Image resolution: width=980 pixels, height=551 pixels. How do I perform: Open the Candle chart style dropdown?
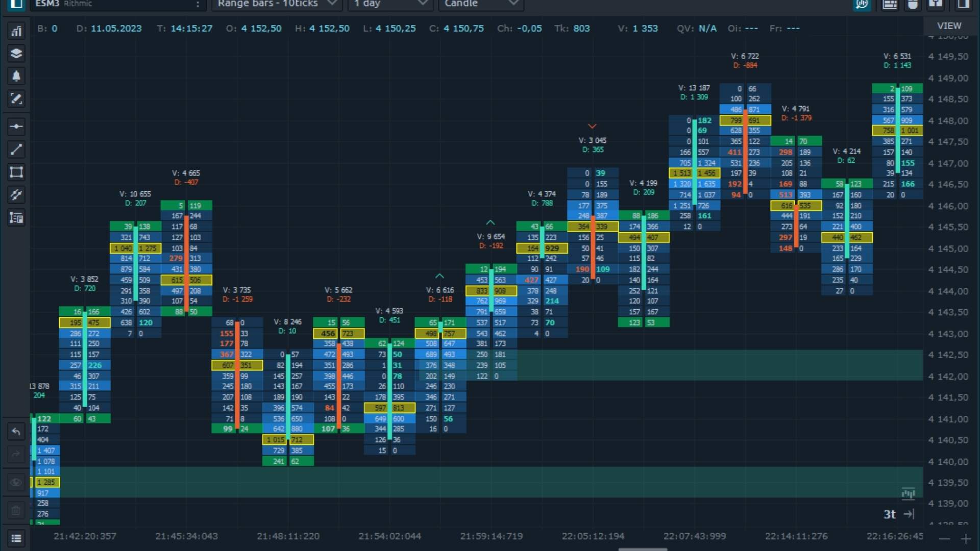480,4
